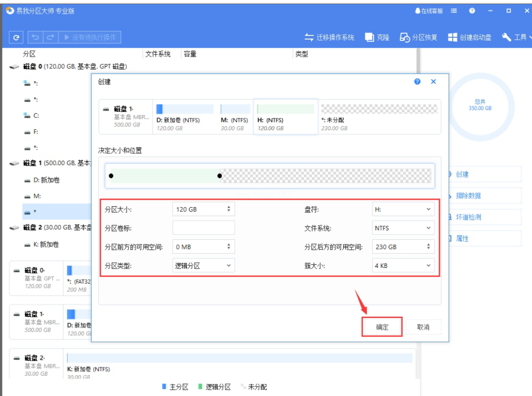Open the 分区类型 逻辑分区 dropdown
Viewport: 532px width, 396px height.
pos(203,266)
